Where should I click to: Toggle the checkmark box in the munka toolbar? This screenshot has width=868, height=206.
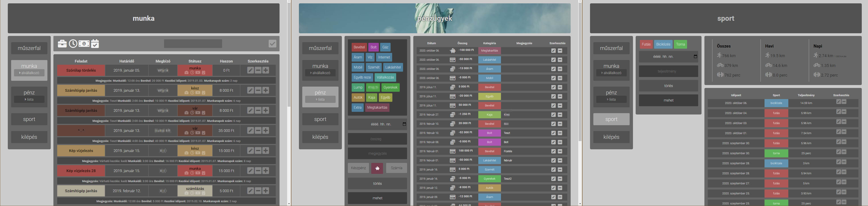[x=272, y=44]
